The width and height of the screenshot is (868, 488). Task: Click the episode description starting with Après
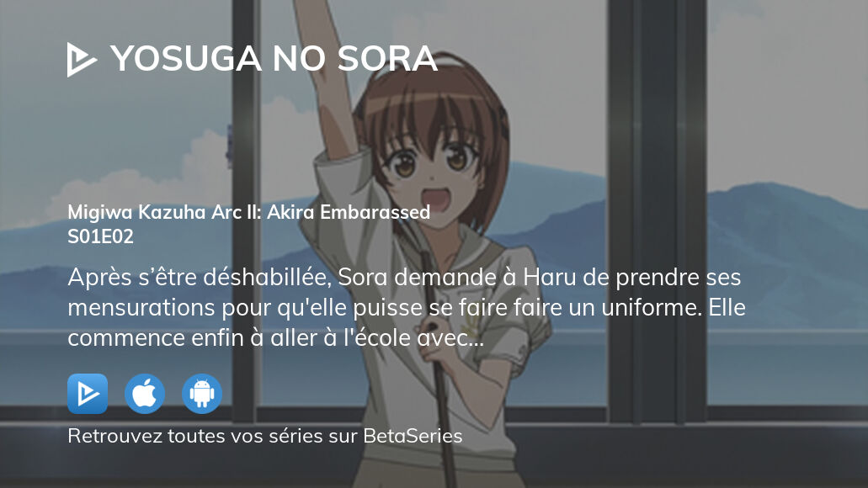(x=407, y=308)
